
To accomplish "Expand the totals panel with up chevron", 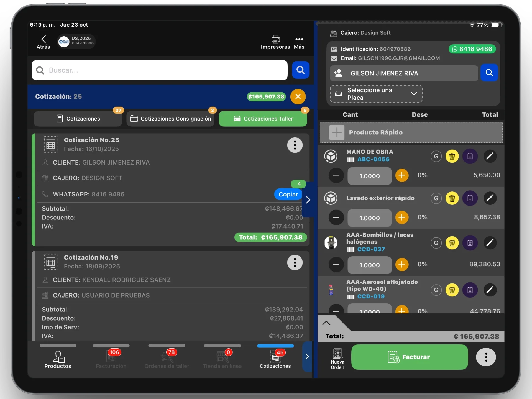I will click(x=326, y=323).
